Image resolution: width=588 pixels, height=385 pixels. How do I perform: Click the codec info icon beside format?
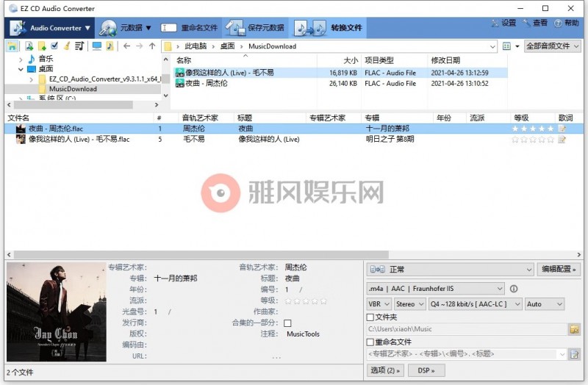pos(514,289)
